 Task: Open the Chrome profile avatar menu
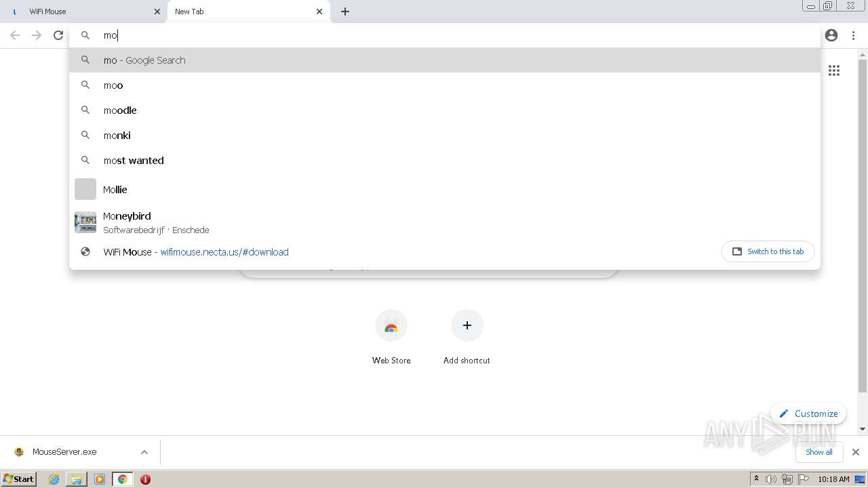click(831, 35)
